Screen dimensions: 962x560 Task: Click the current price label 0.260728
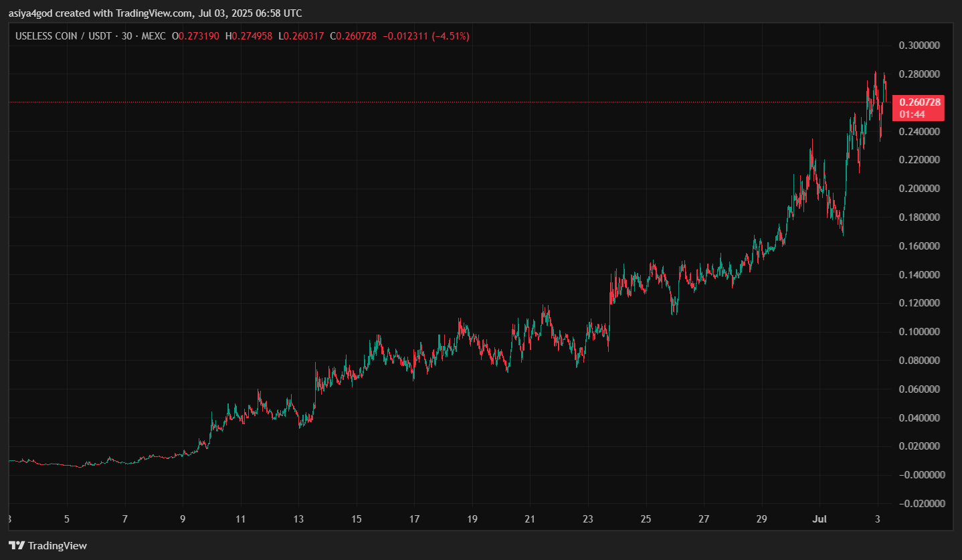tap(920, 102)
